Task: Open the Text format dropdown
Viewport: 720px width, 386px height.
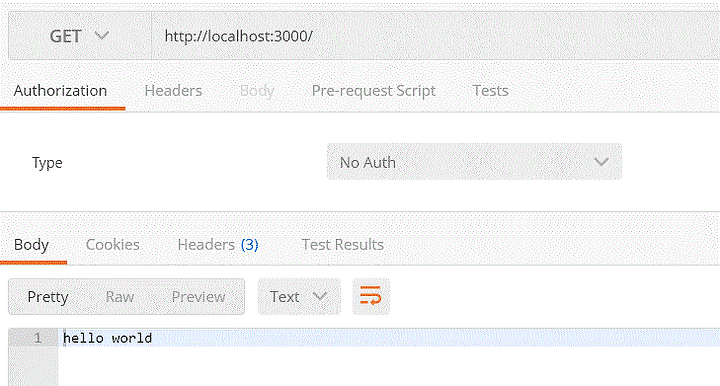Action: [299, 296]
